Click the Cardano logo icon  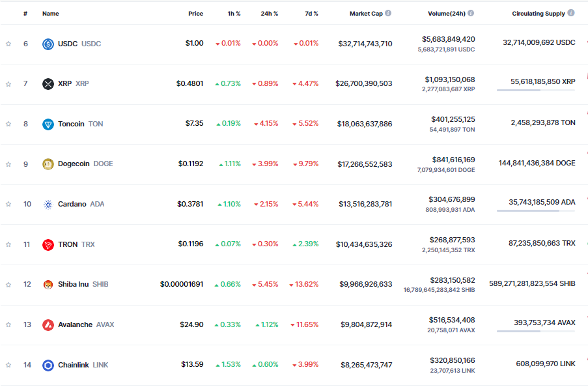(48, 204)
